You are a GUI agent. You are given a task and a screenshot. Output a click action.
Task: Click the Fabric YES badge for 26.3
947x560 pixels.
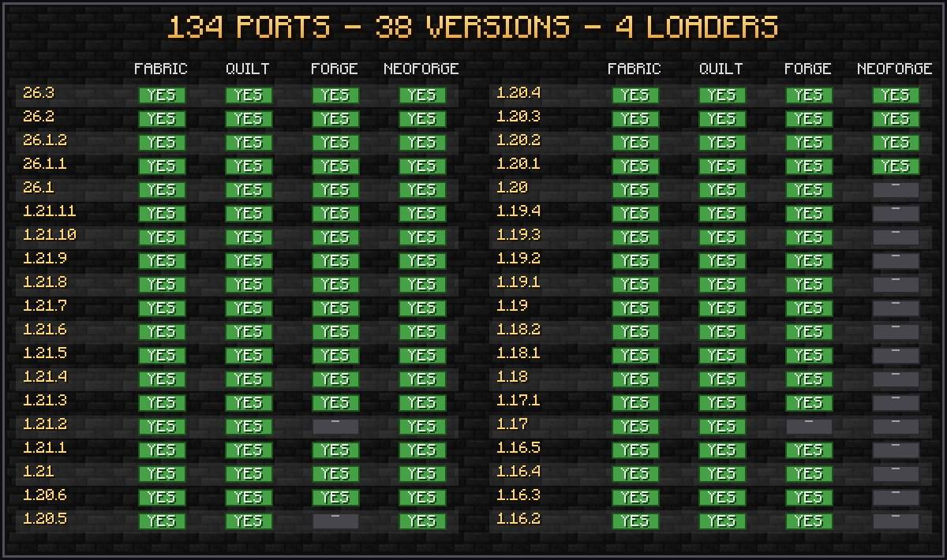tap(162, 95)
